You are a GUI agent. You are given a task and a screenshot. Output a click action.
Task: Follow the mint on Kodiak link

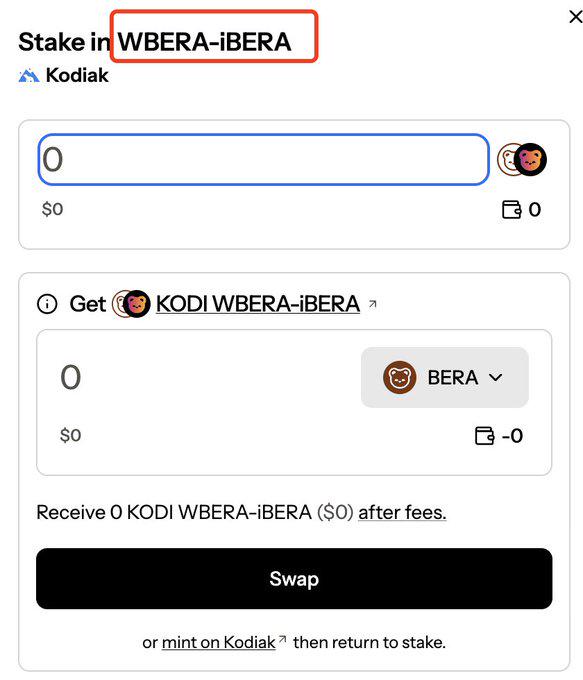pos(219,642)
